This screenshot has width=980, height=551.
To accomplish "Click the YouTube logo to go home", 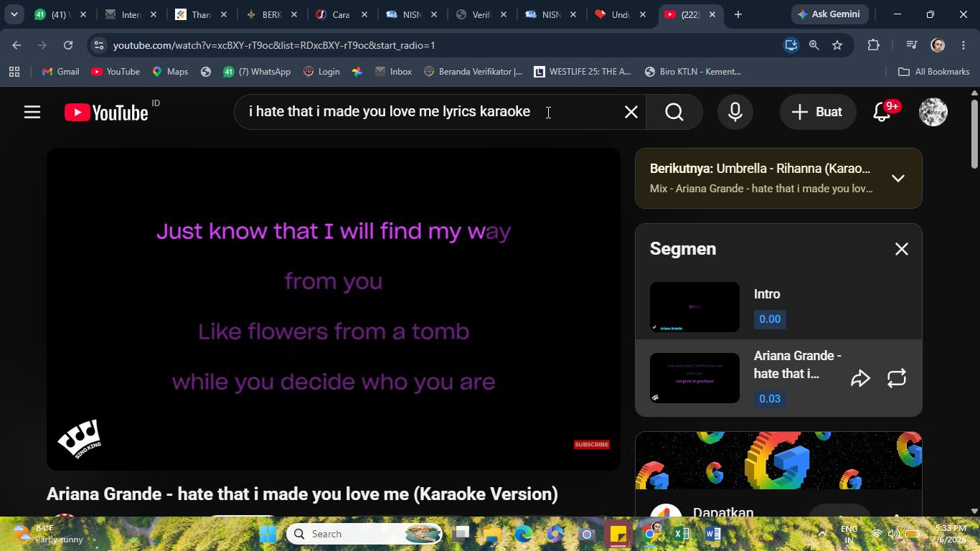I will (106, 113).
